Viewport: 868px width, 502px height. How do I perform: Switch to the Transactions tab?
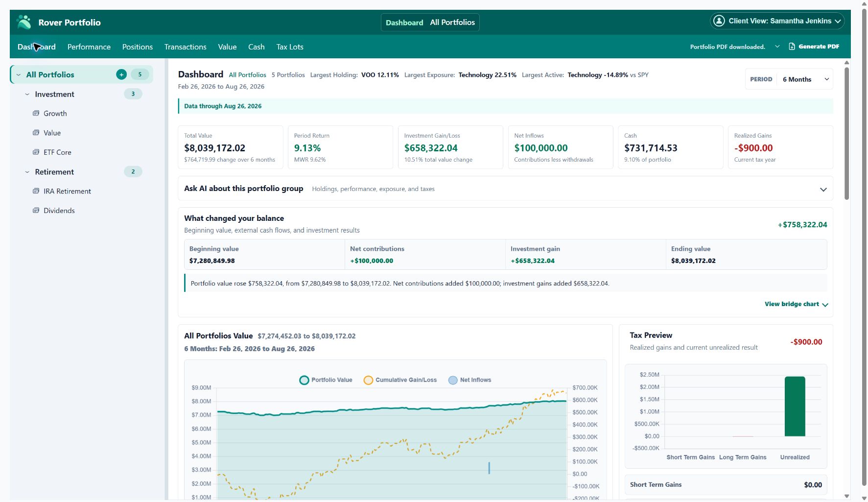click(x=186, y=47)
